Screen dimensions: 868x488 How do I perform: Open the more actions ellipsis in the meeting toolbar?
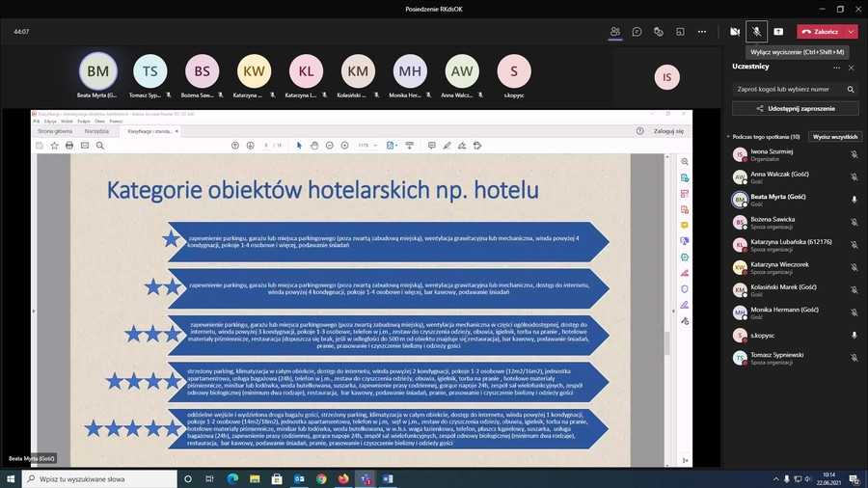point(701,31)
